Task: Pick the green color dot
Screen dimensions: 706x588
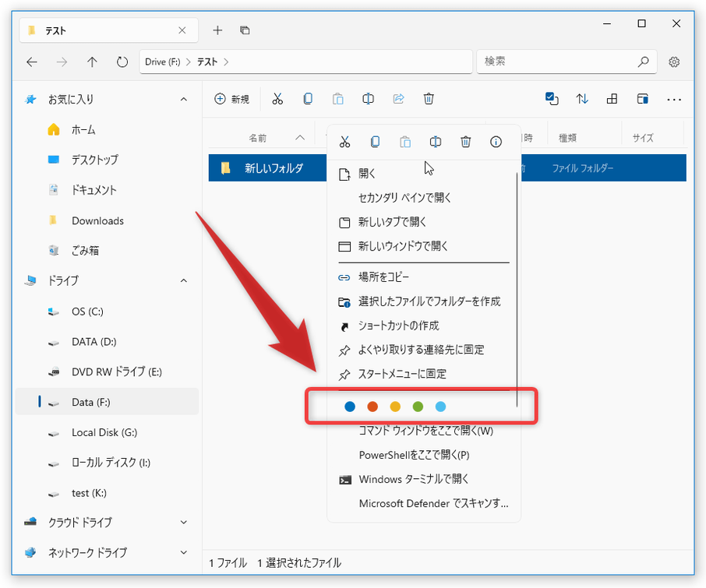Action: tap(418, 407)
